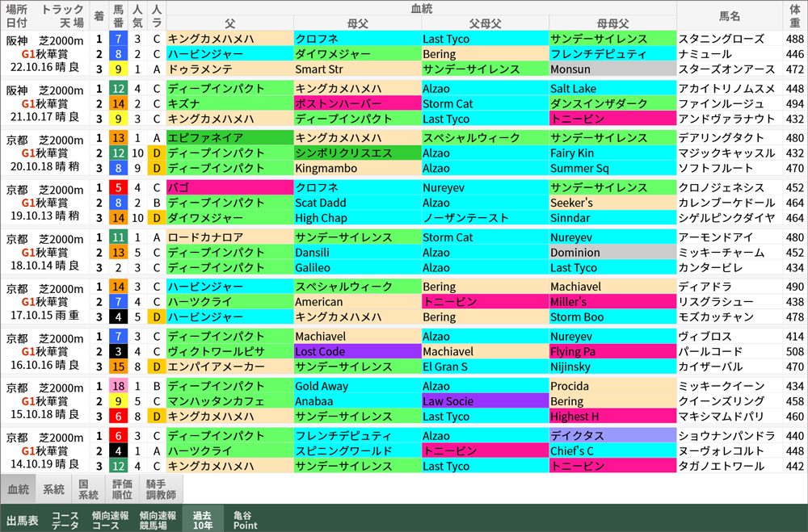Click horse name カイザーバル
Image resolution: width=808 pixels, height=532 pixels.
(710, 367)
